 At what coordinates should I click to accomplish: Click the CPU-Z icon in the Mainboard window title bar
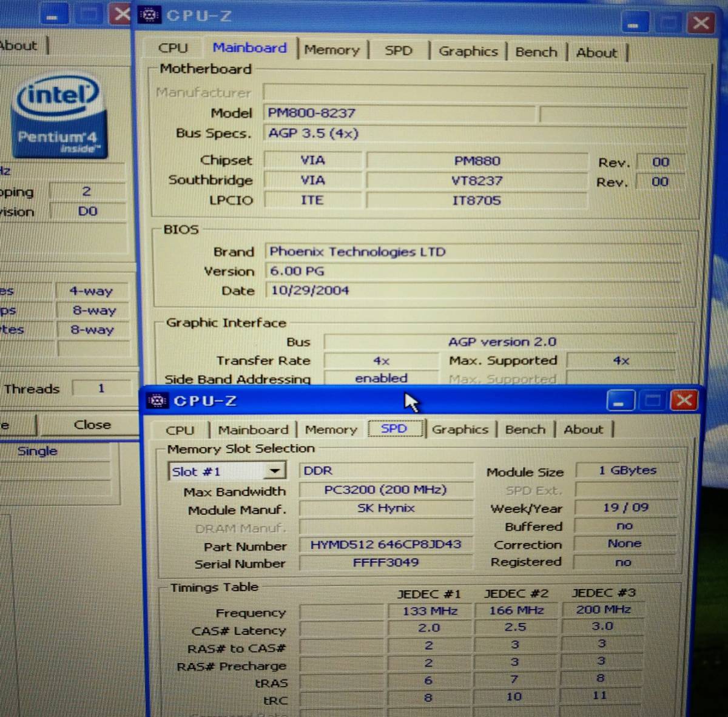pos(149,15)
